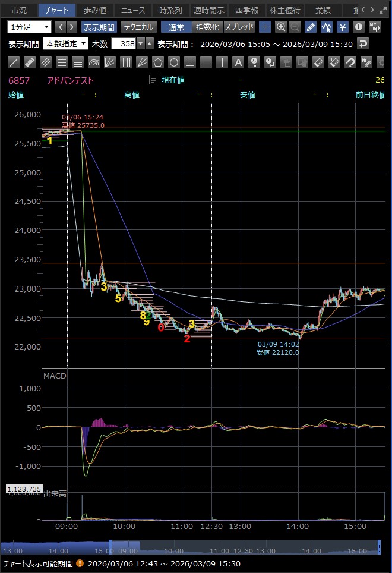Click the 指数化 button

click(x=207, y=27)
